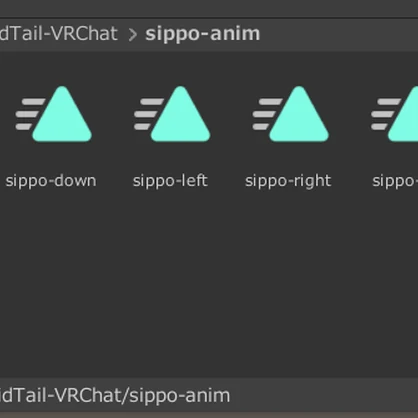Click the bold sippo-anim breadcrumb
This screenshot has width=418, height=418.
(x=203, y=34)
